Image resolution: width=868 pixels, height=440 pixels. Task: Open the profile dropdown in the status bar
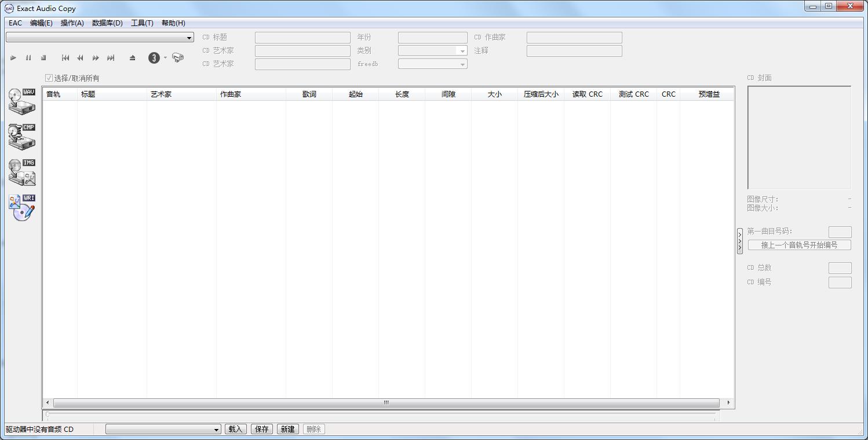coord(217,430)
